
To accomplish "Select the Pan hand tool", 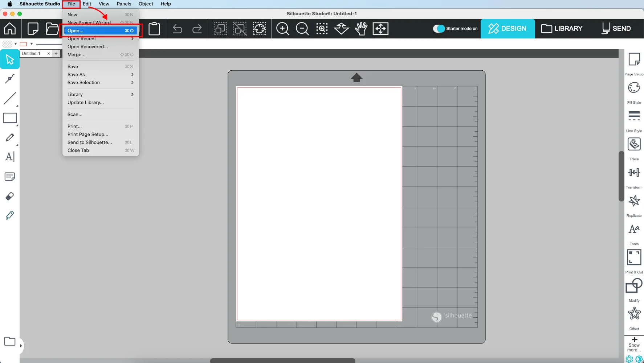I will (361, 29).
